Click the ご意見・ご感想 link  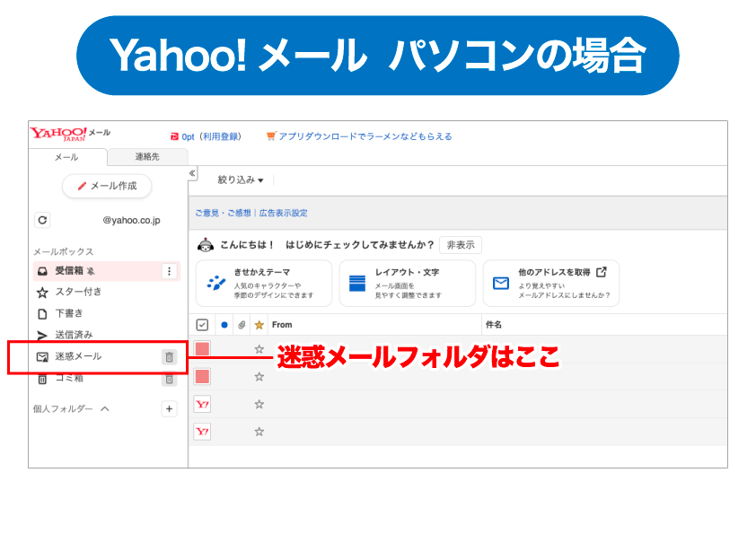click(x=223, y=213)
